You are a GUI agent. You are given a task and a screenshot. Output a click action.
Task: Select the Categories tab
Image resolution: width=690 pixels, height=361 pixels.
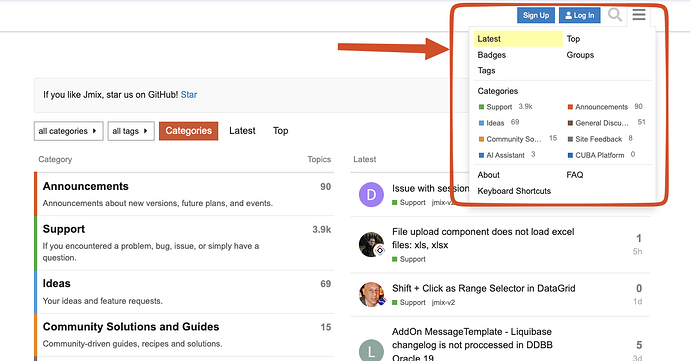188,131
